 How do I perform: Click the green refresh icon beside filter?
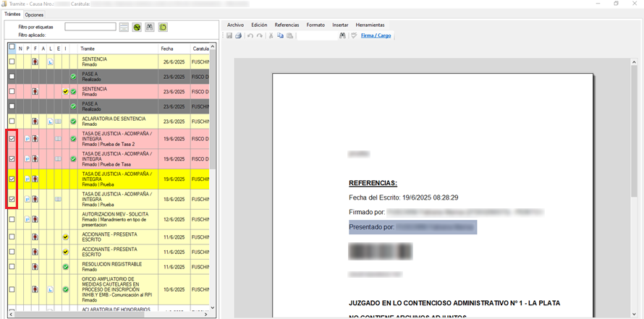(x=163, y=27)
